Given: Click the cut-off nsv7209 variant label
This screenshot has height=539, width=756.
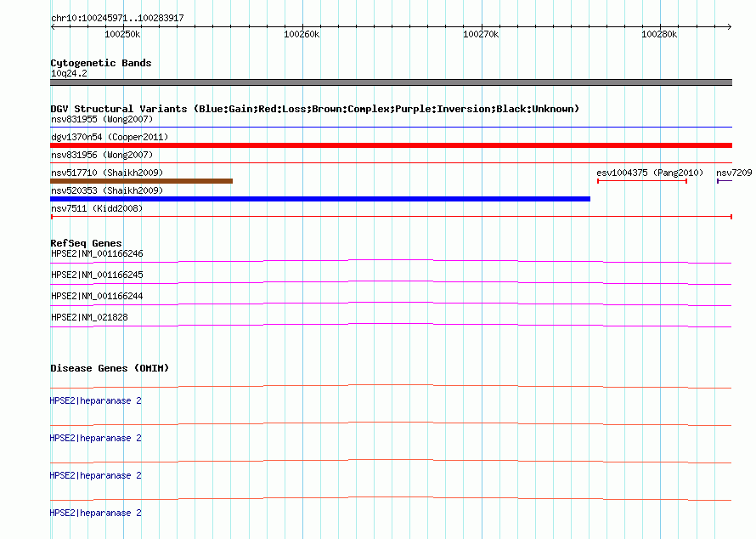Looking at the screenshot, I should pyautogui.click(x=734, y=173).
